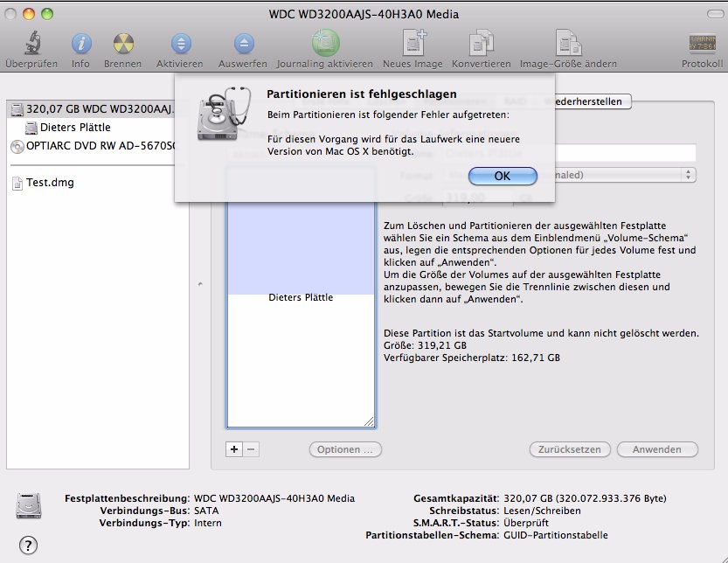Image resolution: width=728 pixels, height=563 pixels.
Task: Select Test.dmg in the sidebar
Action: [48, 183]
